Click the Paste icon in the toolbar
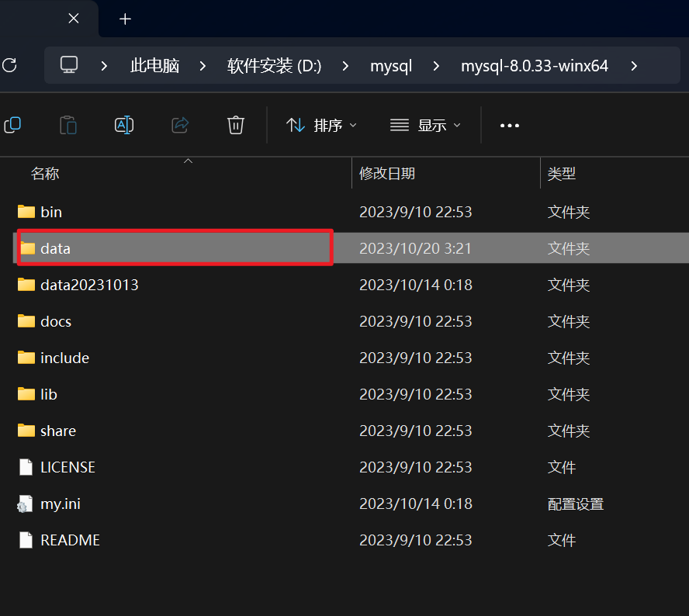 pos(68,125)
